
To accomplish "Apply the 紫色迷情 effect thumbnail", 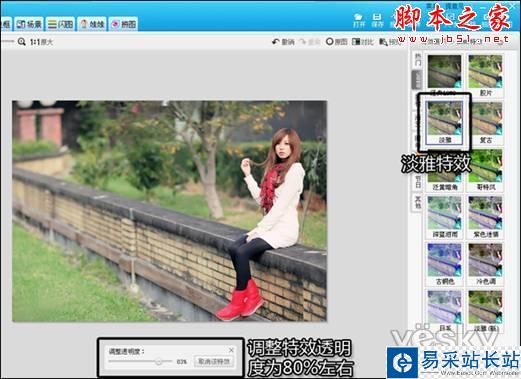I will [485, 217].
